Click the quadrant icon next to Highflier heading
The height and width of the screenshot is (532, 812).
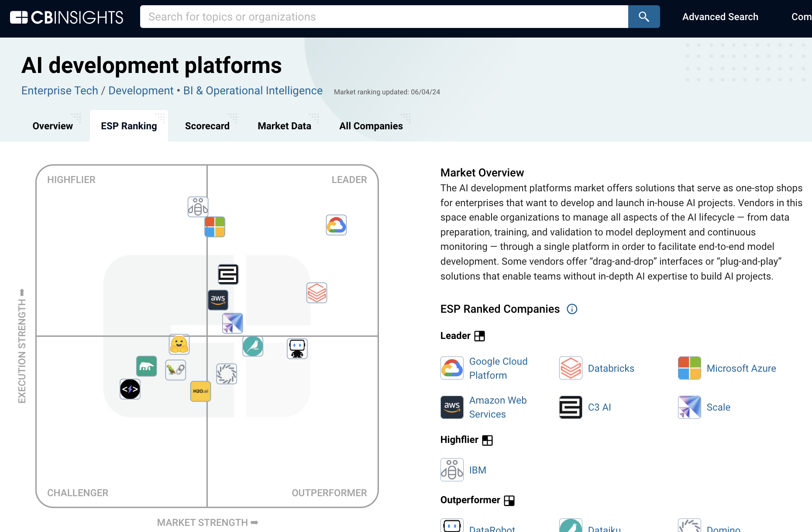(487, 440)
